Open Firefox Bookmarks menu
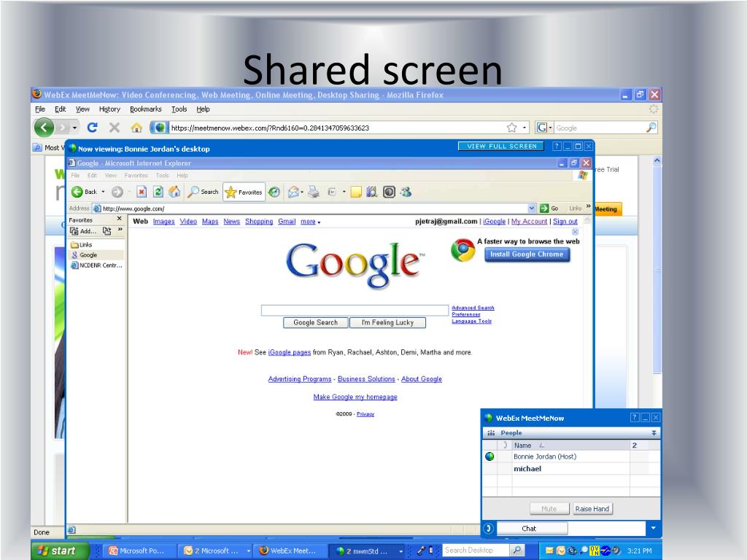Viewport: 747px width, 560px height. pos(146,109)
